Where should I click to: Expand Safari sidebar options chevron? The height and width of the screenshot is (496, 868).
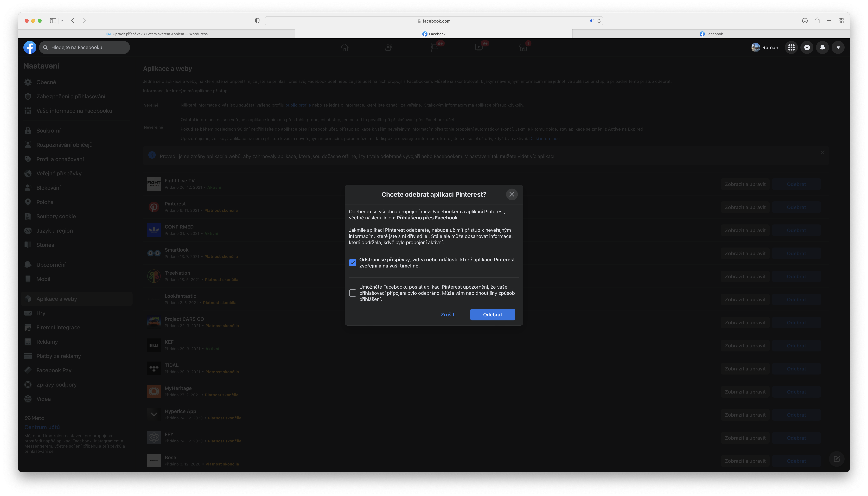coord(62,21)
